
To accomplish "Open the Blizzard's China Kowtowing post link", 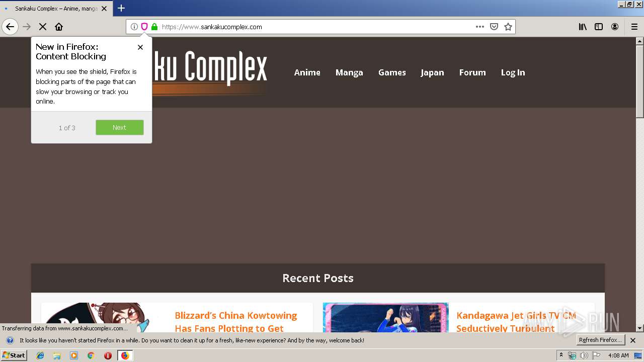I will [236, 322].
